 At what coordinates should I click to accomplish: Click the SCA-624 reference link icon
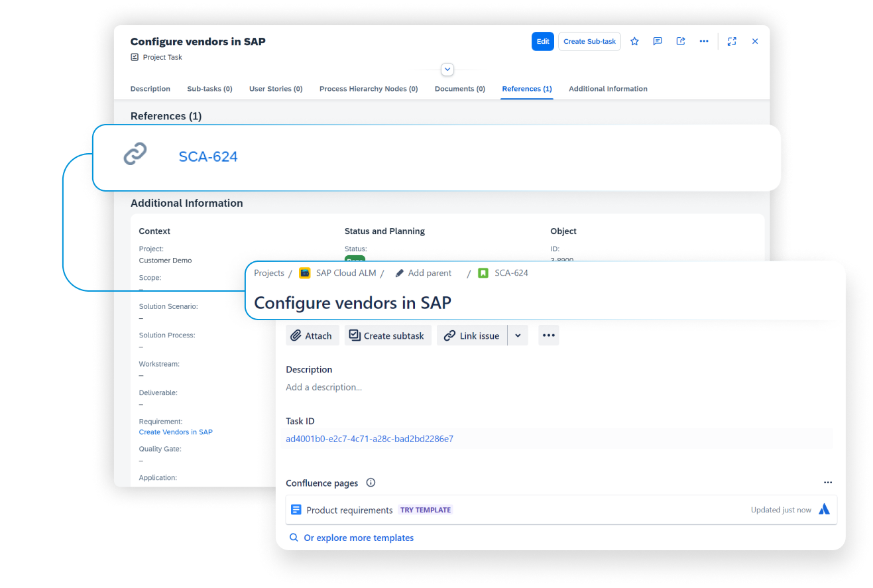point(135,153)
